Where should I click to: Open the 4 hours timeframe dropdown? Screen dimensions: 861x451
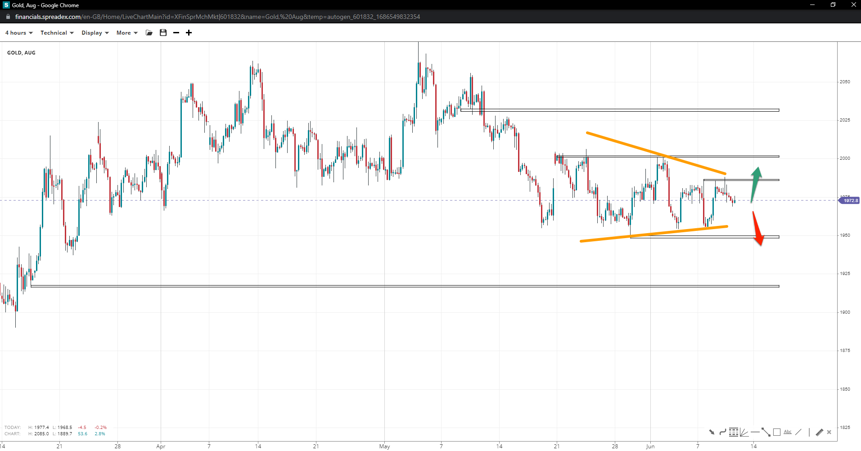click(18, 33)
